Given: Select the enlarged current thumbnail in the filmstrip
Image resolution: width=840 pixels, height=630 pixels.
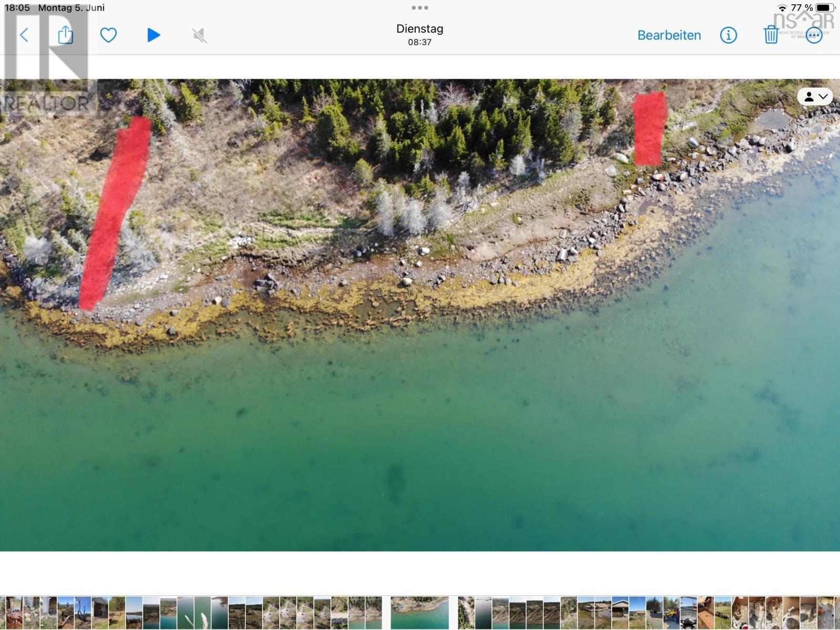Looking at the screenshot, I should click(x=419, y=612).
